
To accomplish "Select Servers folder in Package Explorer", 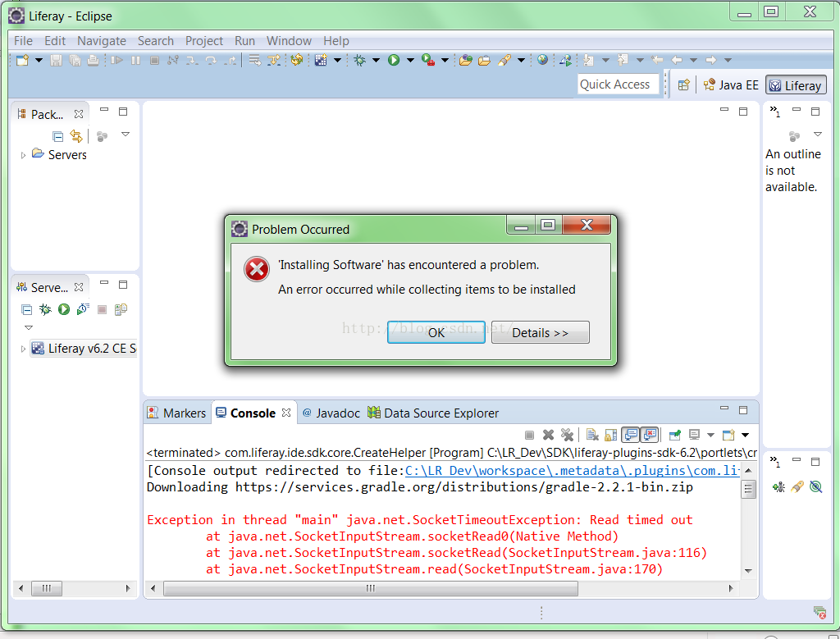I will coord(59,155).
